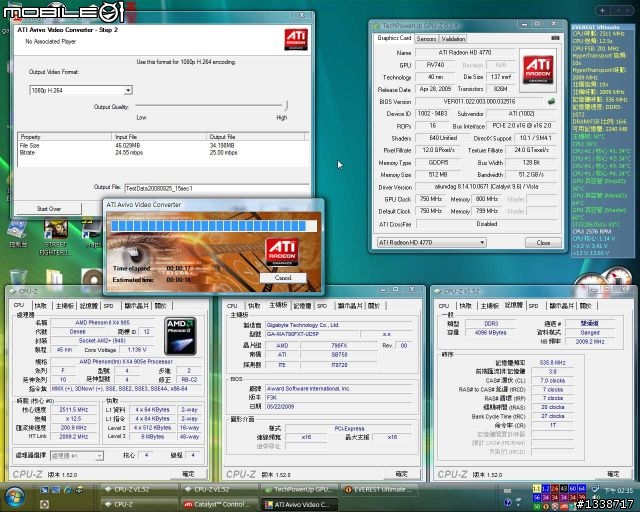
Task: Open CPU tab in middle CPU-Z window
Action: click(232, 305)
